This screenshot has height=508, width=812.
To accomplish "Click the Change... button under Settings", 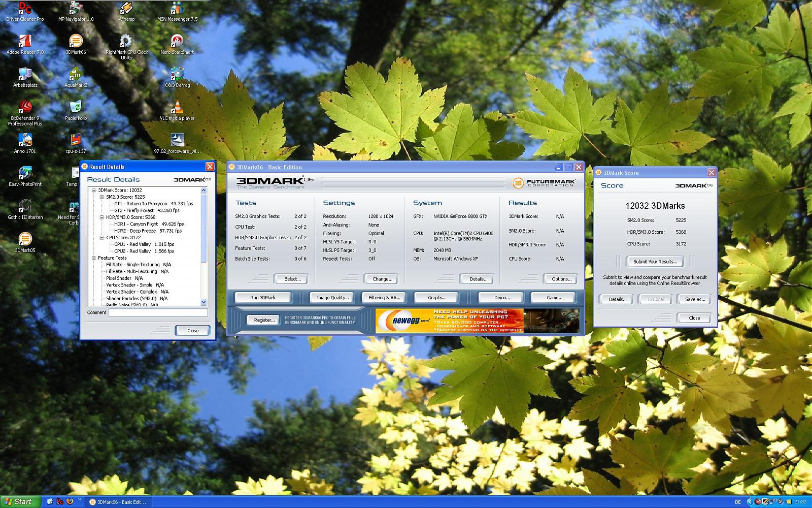I will [382, 279].
